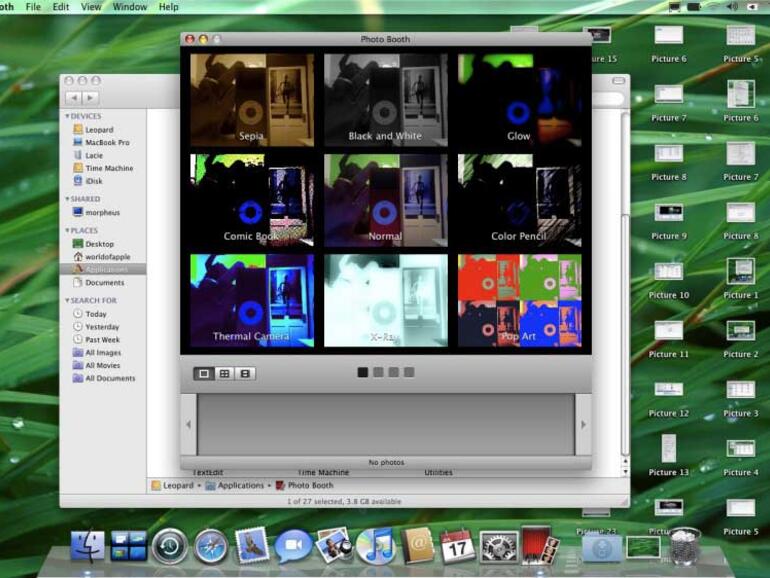
Task: Click the Finder icon in the Dock
Action: click(88, 545)
